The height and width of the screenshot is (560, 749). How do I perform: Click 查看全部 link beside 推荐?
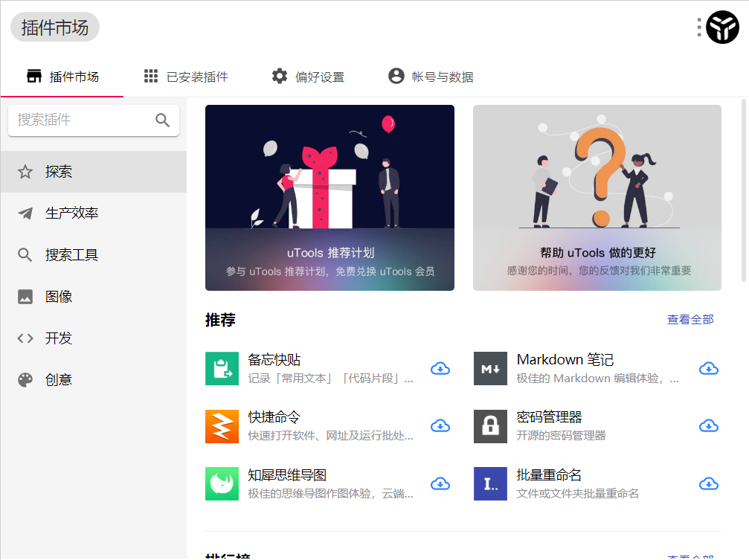point(689,320)
